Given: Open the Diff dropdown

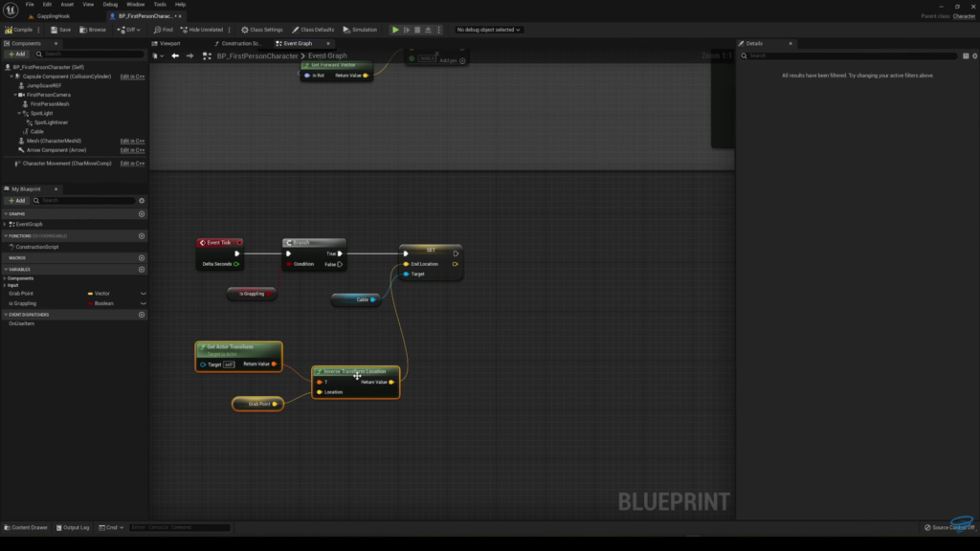Looking at the screenshot, I should pos(129,30).
